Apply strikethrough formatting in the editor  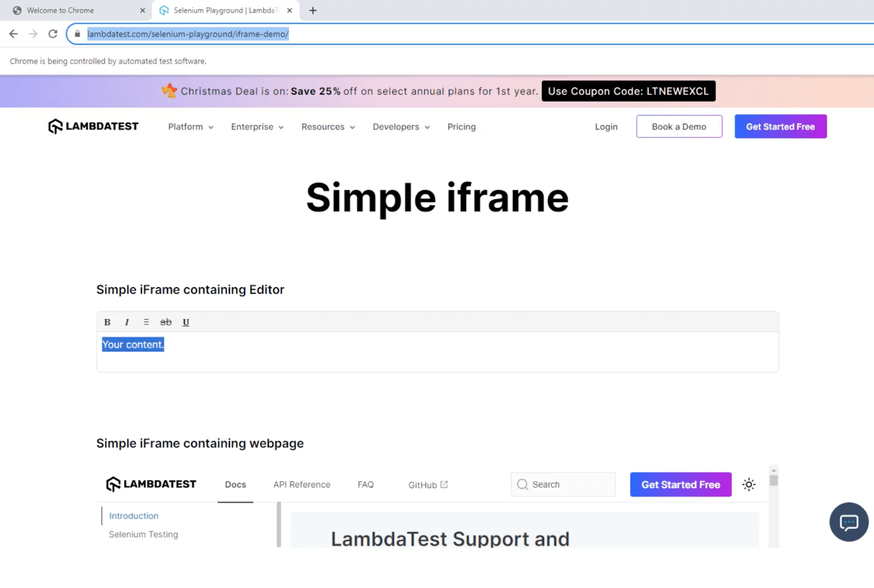(166, 322)
